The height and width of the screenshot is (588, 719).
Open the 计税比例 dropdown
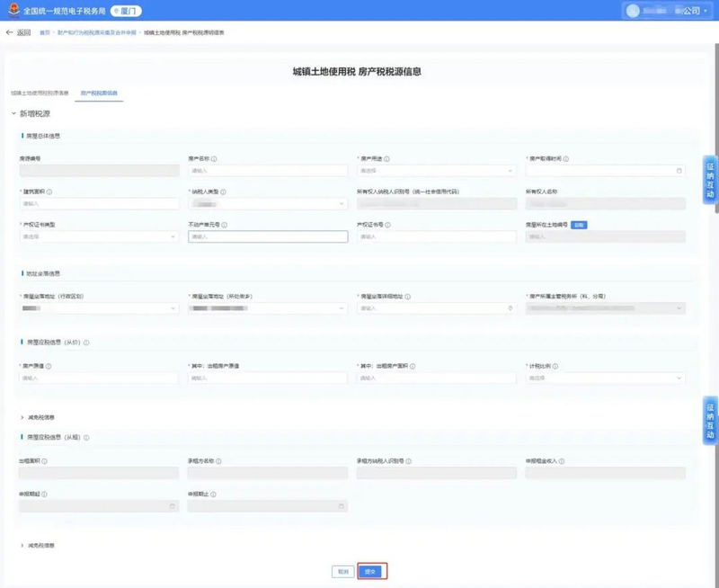click(x=605, y=378)
